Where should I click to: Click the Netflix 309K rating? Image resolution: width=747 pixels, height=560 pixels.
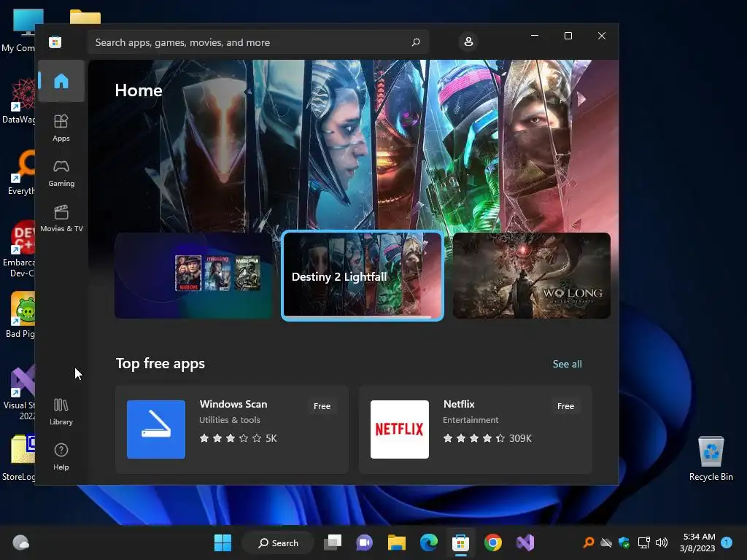487,438
